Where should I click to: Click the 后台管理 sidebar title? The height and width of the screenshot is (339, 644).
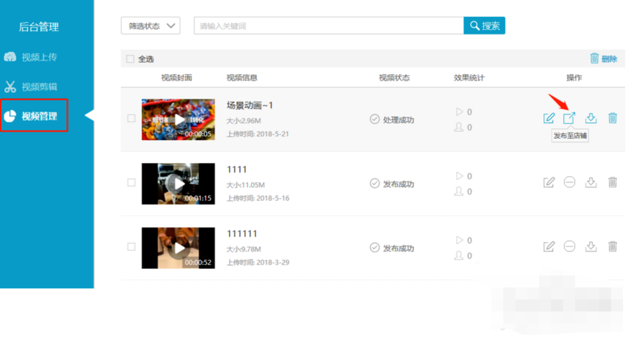pos(38,27)
